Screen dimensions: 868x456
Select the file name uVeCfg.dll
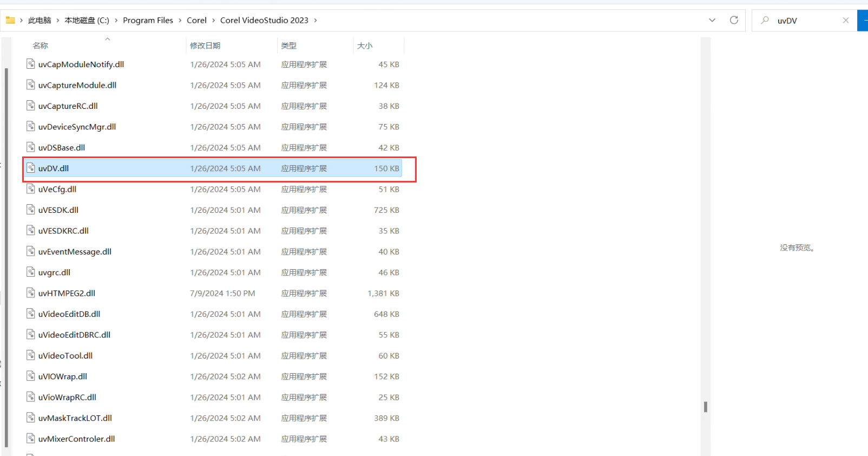click(57, 189)
